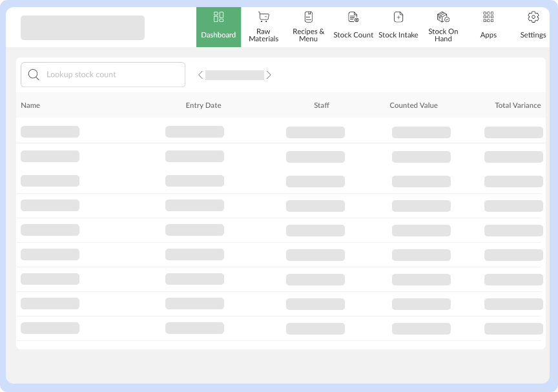Screen dimensions: 558x392
Task: Open the Settings gear icon
Action: point(533,17)
